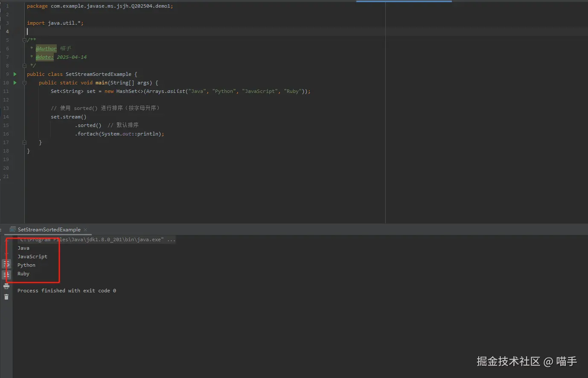Fold at the main method closing brace
This screenshot has width=588, height=378.
point(24,142)
